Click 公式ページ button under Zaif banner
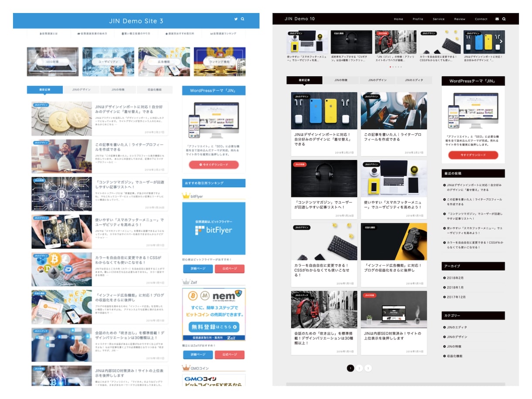Screen dimensions: 532x399 click(230, 355)
